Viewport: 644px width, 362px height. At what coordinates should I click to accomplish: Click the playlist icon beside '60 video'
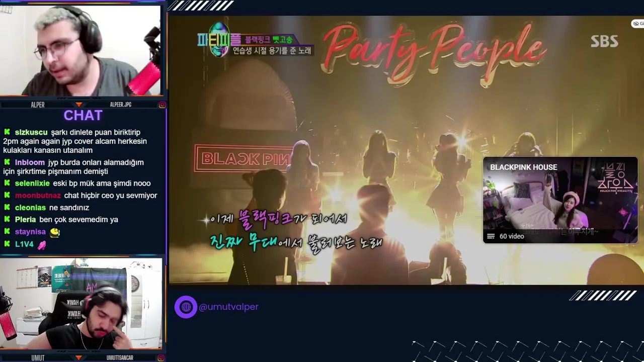point(491,236)
